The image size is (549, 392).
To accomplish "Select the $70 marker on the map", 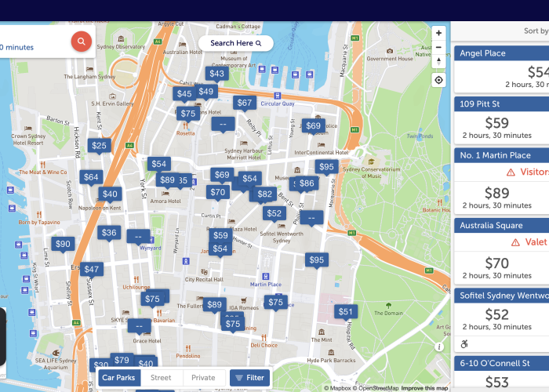I will [x=218, y=193].
